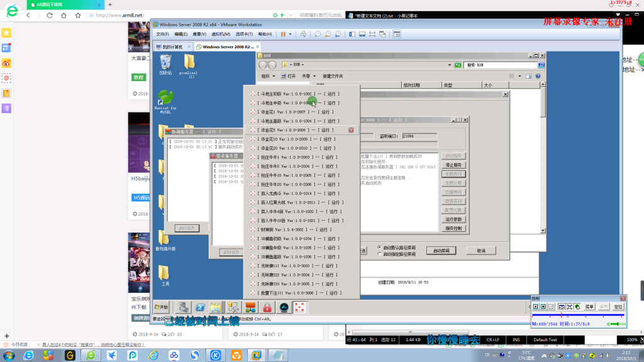Click the yellow star favorites icon in the sidebar
644x362 pixels.
point(6,33)
